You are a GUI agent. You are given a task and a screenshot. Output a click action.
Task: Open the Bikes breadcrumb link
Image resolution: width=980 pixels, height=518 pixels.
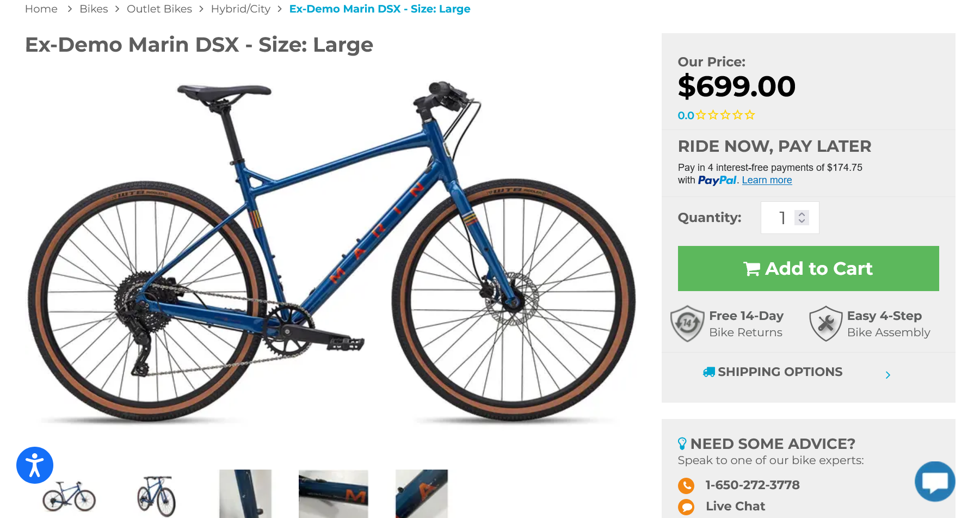coord(94,9)
